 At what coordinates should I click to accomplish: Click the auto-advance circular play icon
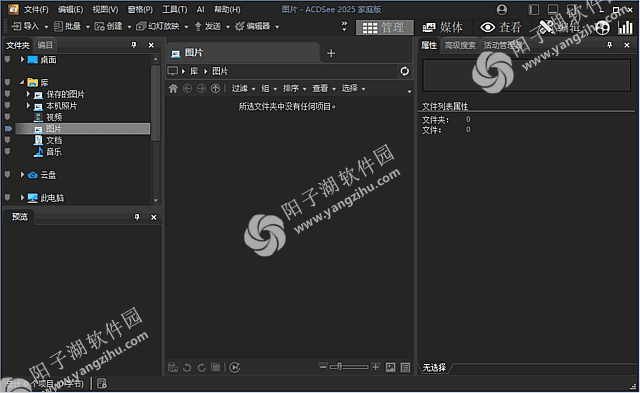[235, 367]
